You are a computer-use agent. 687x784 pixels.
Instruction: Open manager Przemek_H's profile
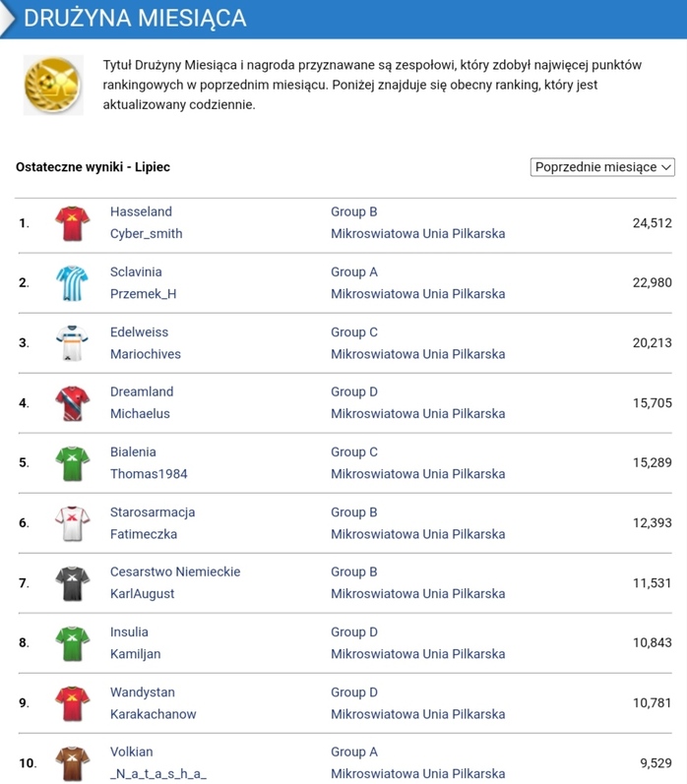tap(143, 294)
